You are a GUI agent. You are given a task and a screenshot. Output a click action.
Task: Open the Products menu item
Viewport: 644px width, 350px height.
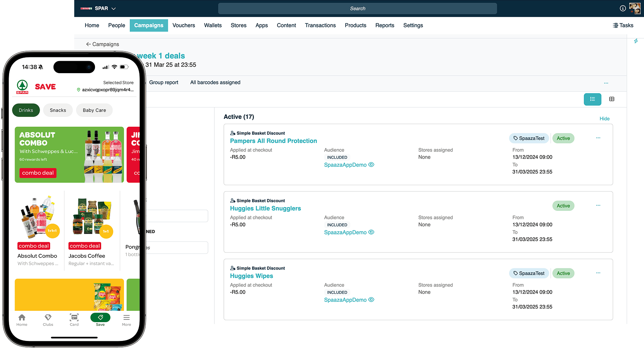coord(355,25)
